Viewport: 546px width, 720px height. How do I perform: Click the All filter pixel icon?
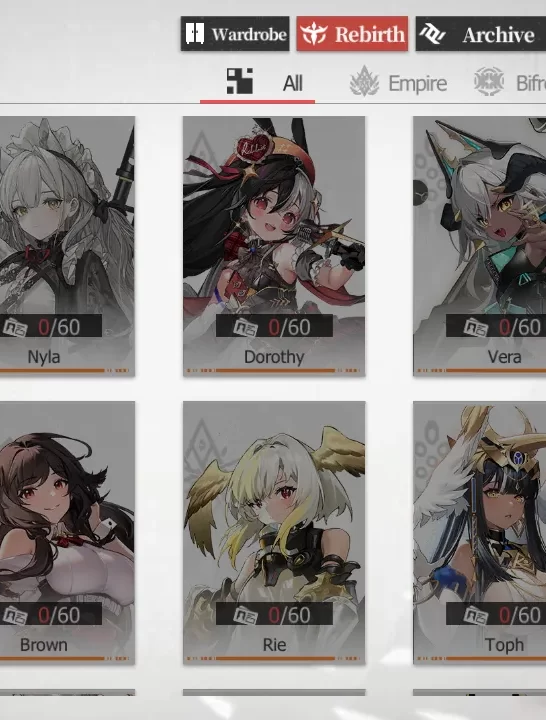coord(240,81)
